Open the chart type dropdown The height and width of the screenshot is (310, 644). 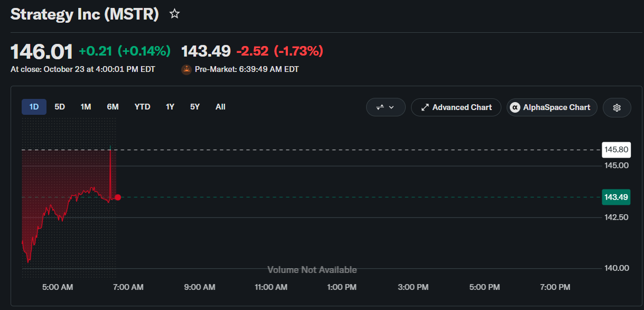386,107
